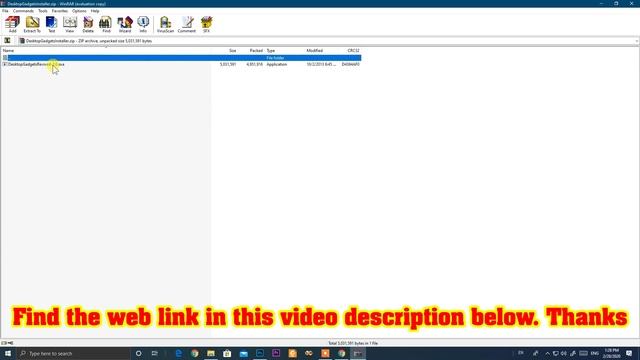The image size is (640, 360).
Task: Open the Commands menu
Action: point(23,11)
